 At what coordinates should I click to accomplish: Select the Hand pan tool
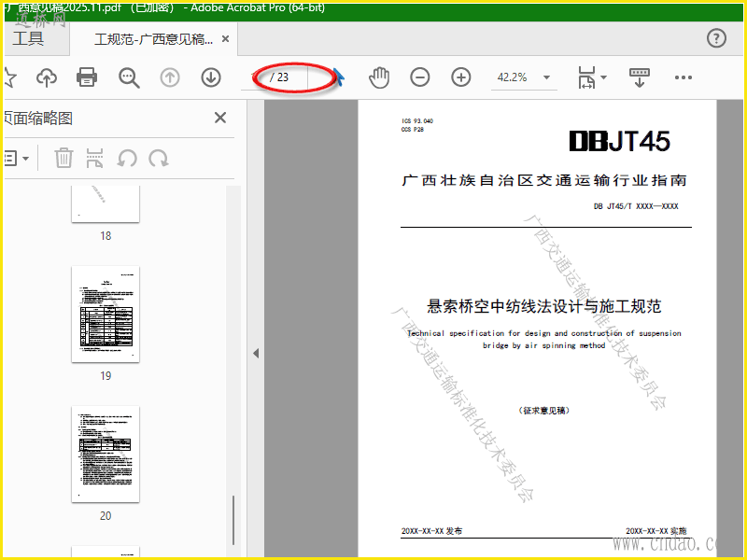(379, 77)
